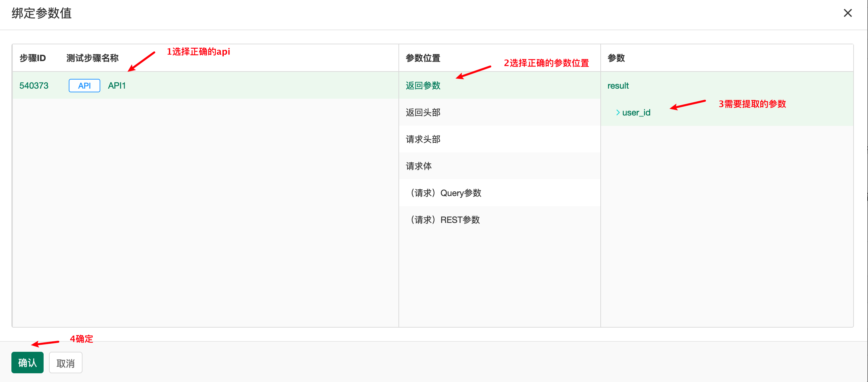The width and height of the screenshot is (868, 382).
Task: Pick (请求) REST参数 option
Action: click(x=444, y=220)
